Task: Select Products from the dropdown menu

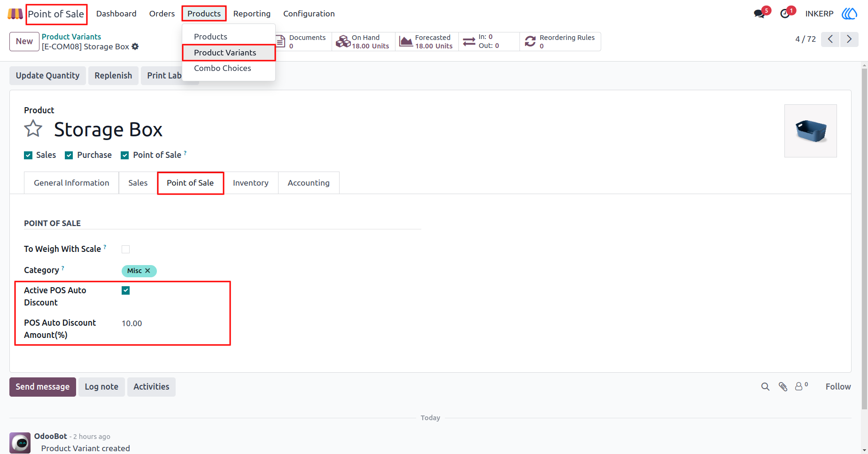Action: click(210, 37)
